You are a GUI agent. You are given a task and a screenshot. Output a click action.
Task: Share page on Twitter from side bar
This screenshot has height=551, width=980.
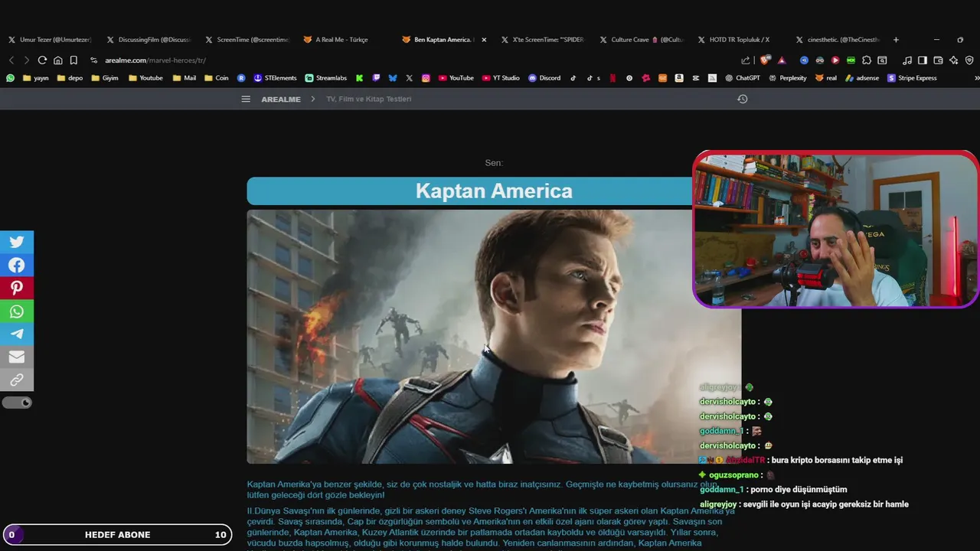pyautogui.click(x=16, y=242)
